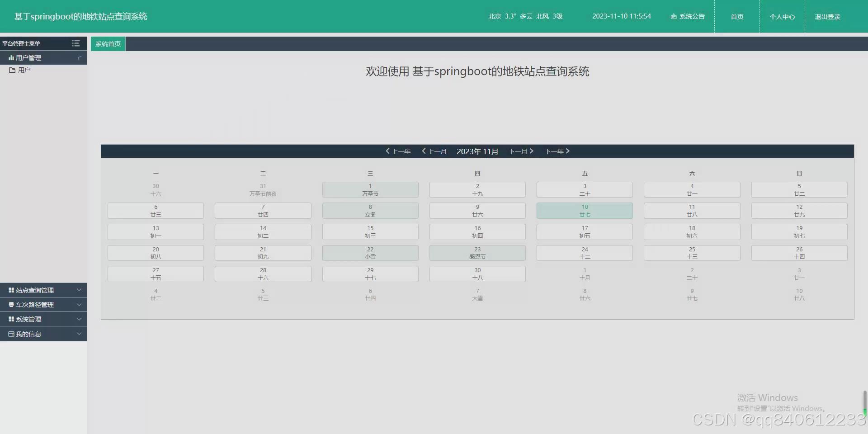Select November 5 廿二 Sunday cell
The height and width of the screenshot is (434, 868).
(x=799, y=190)
